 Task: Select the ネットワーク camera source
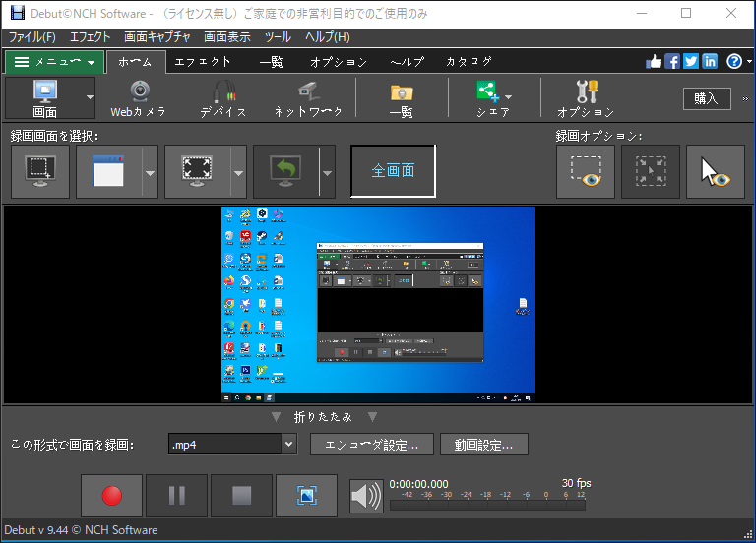tap(308, 98)
